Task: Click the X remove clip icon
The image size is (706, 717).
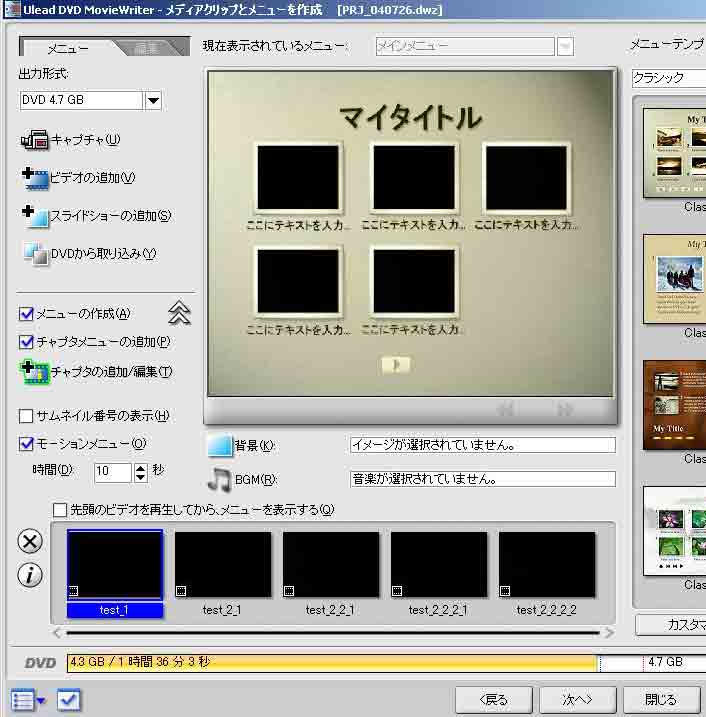Action: point(31,541)
